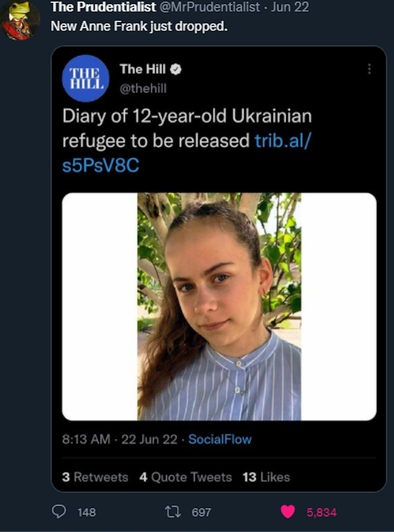Click the @thehill handle
The width and height of the screenshot is (394, 532).
(x=143, y=88)
